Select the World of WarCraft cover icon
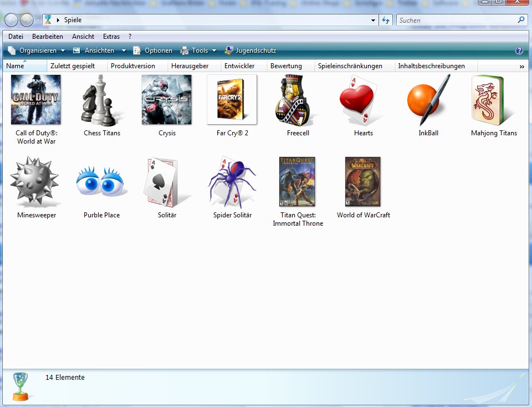This screenshot has height=407, width=532. point(362,182)
